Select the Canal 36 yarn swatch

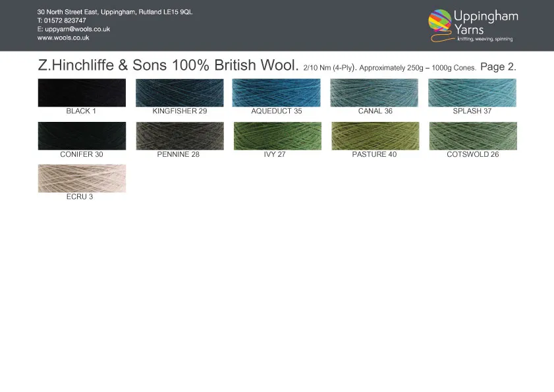374,93
